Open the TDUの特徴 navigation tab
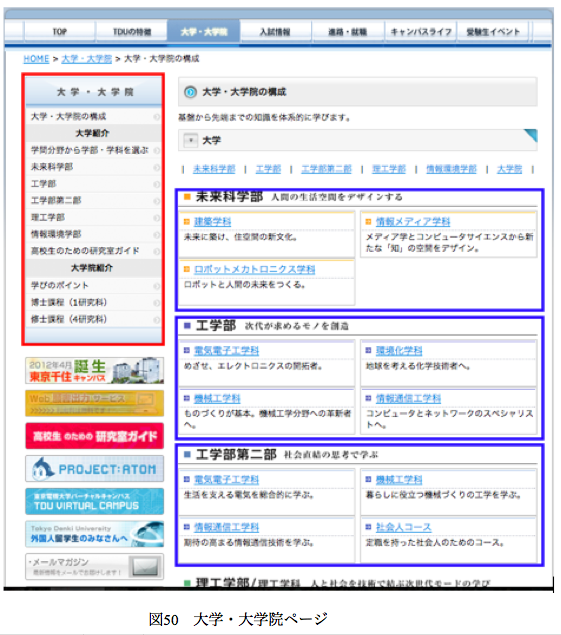 tap(132, 31)
